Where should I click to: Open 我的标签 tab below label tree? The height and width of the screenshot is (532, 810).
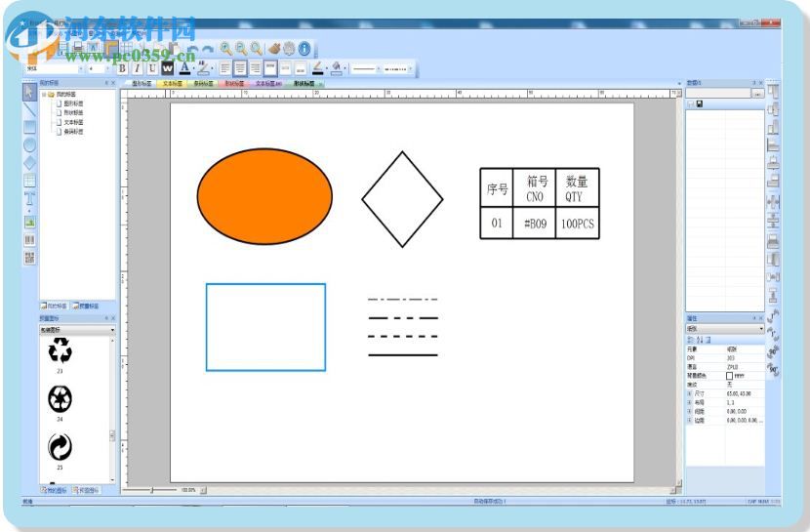pos(55,306)
